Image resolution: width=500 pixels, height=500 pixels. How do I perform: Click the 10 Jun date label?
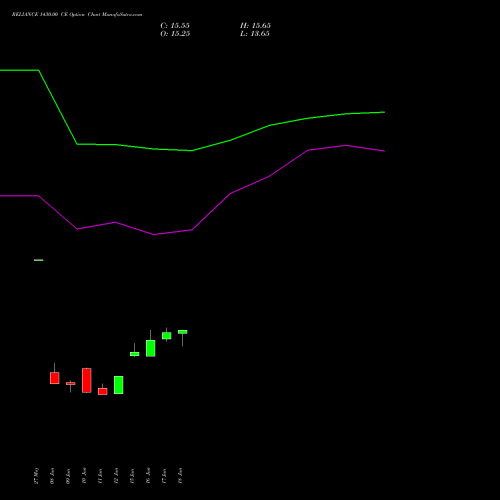point(84,476)
